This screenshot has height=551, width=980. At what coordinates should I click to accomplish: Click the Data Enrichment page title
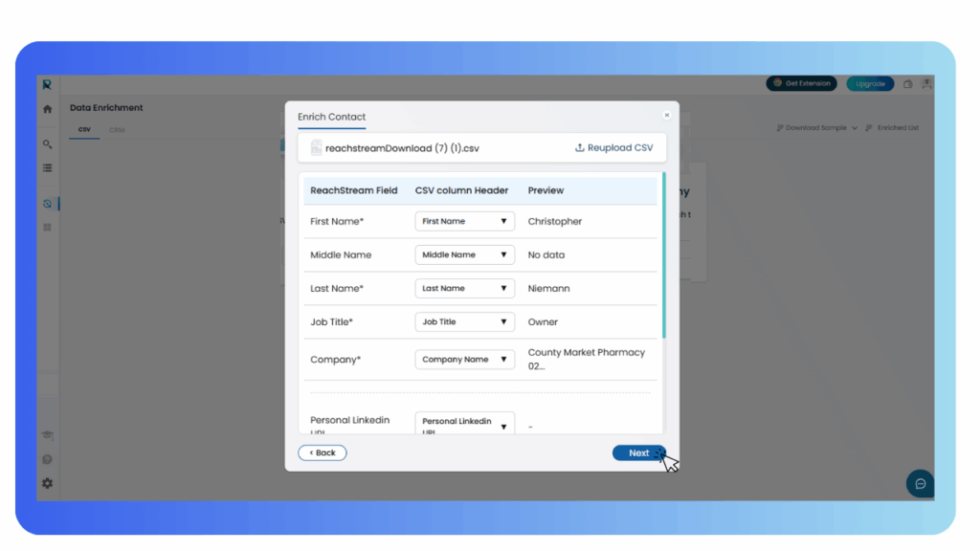click(106, 107)
